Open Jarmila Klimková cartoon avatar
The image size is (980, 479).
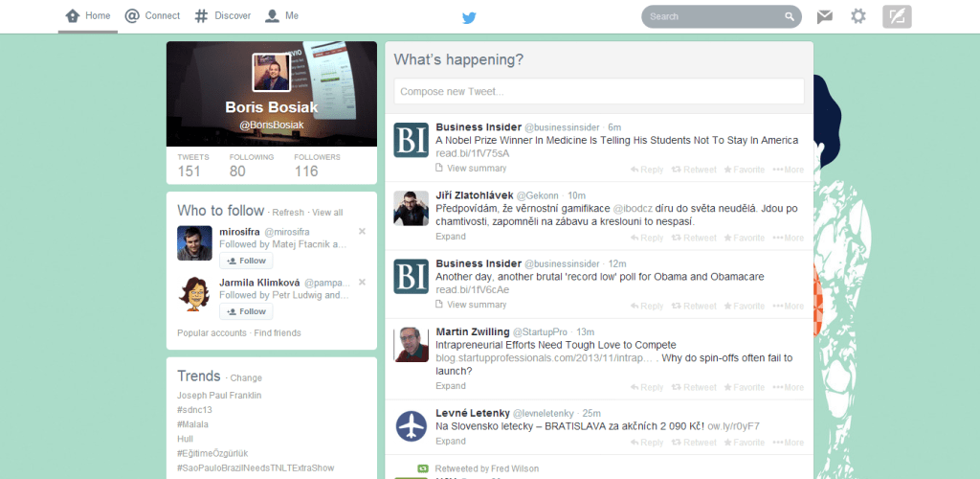(x=195, y=294)
